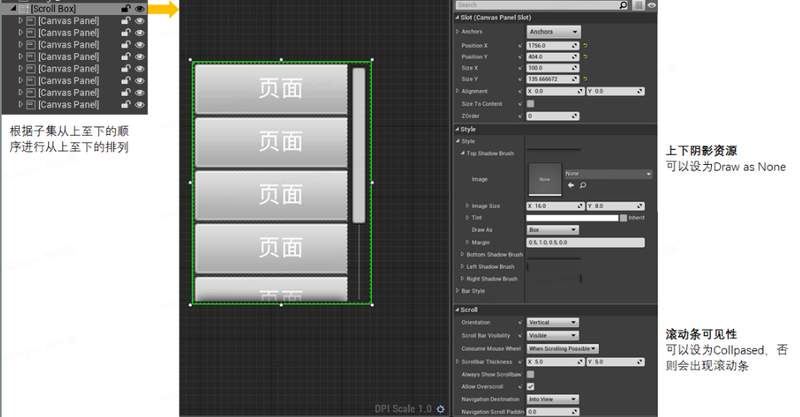Click the lock icon on the Scroll Box row

[125, 8]
